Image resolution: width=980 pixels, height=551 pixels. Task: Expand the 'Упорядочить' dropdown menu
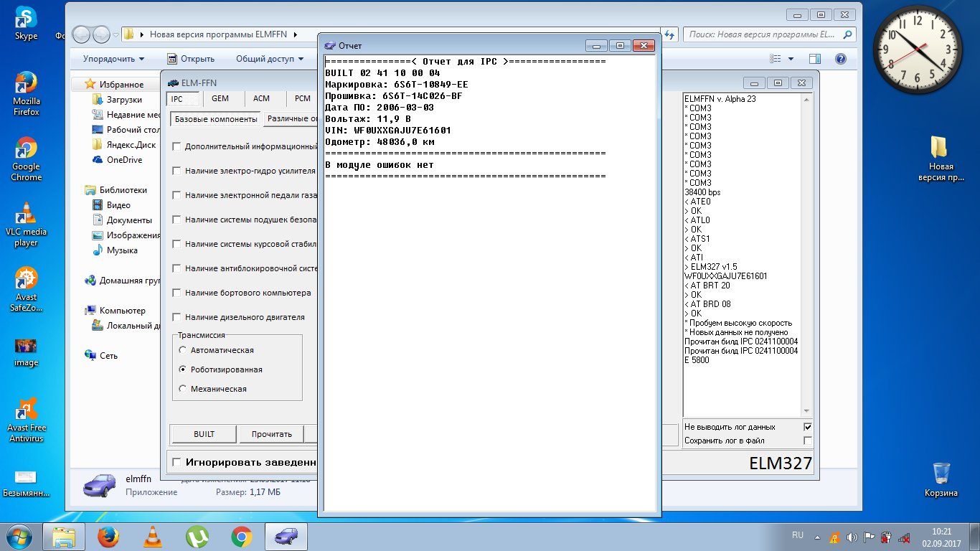point(113,59)
